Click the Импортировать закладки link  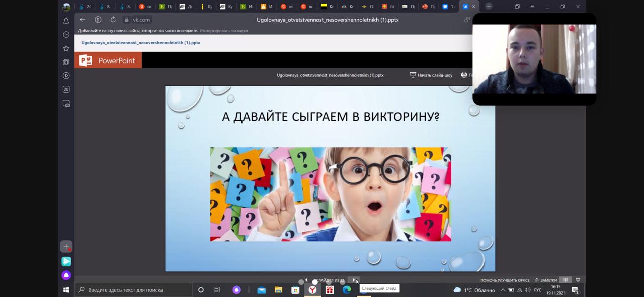[223, 31]
